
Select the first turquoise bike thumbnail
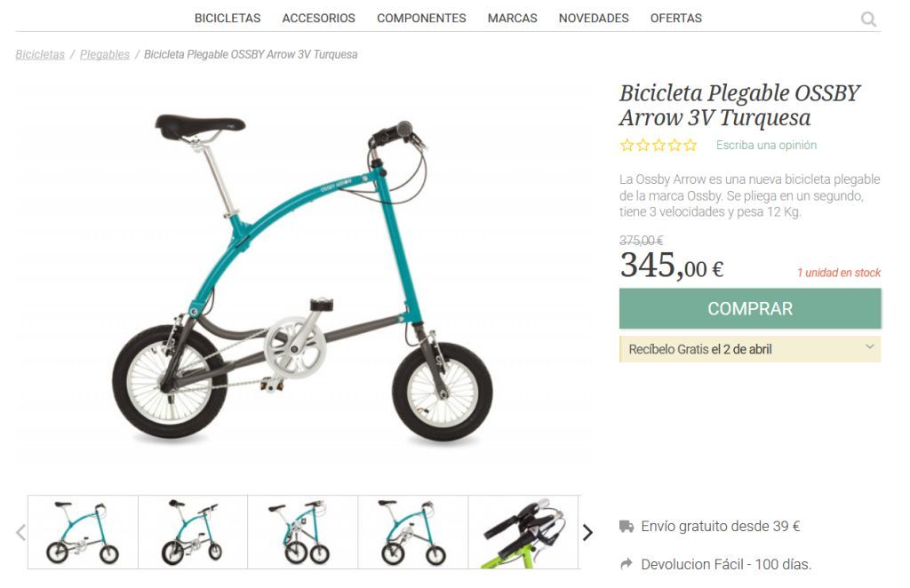pos(83,532)
